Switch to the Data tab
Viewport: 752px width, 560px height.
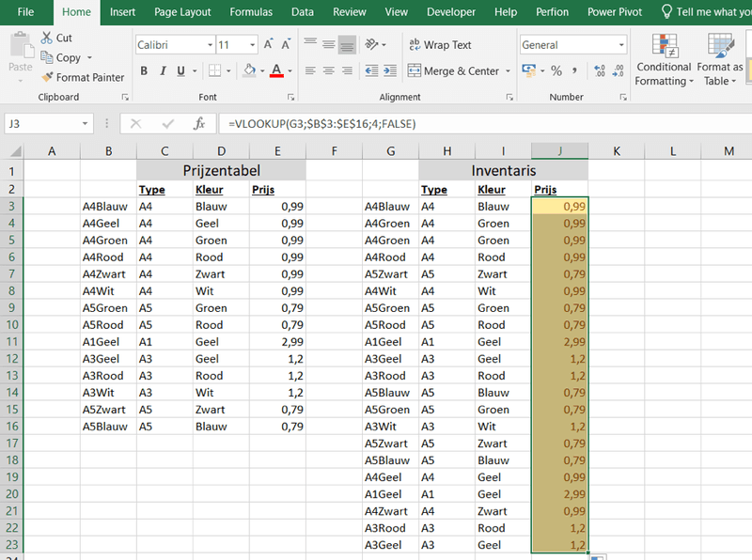(302, 12)
